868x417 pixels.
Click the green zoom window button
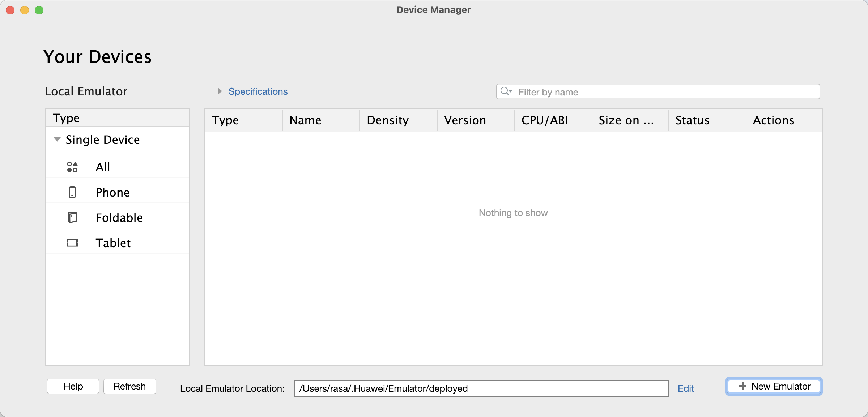click(39, 10)
